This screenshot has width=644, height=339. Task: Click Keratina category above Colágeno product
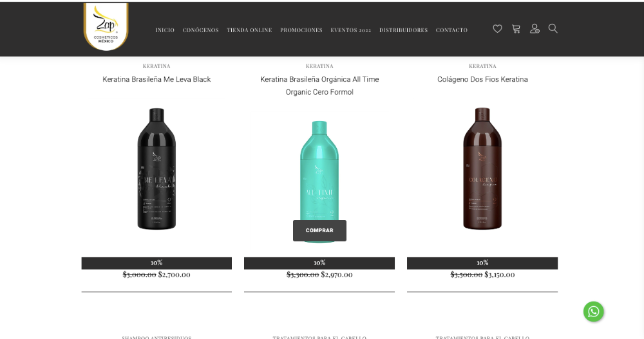pos(482,66)
